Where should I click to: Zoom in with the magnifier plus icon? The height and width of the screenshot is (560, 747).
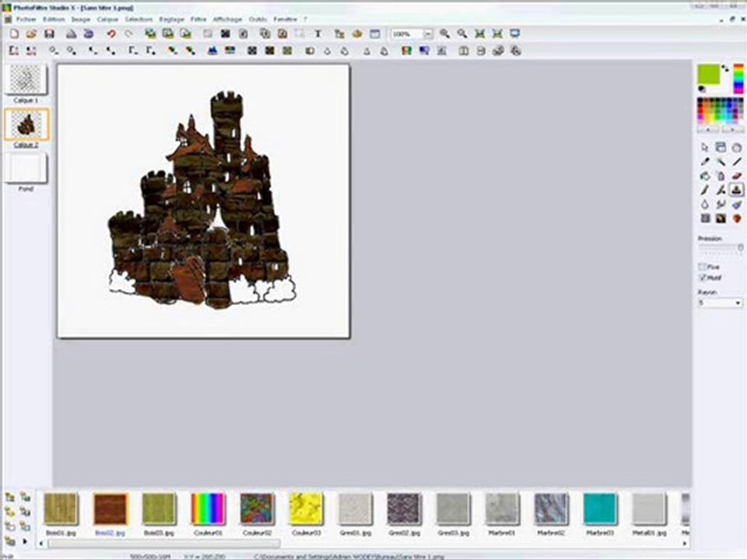pos(444,33)
